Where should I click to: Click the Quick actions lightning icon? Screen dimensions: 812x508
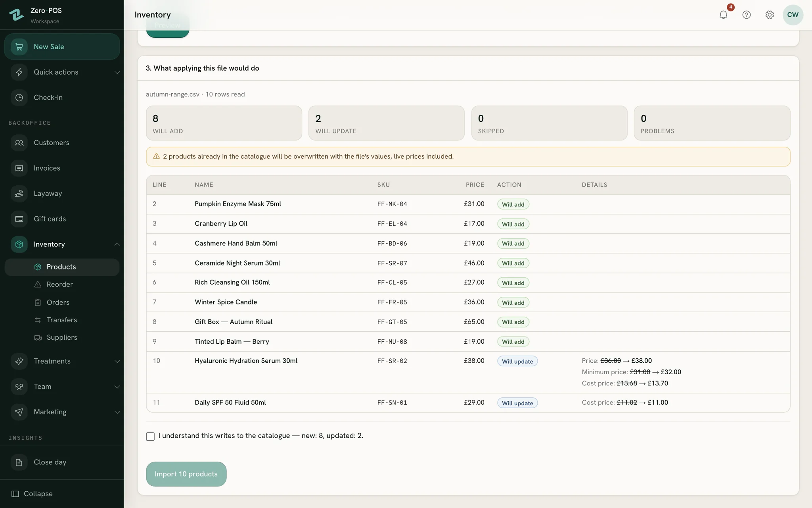(19, 72)
